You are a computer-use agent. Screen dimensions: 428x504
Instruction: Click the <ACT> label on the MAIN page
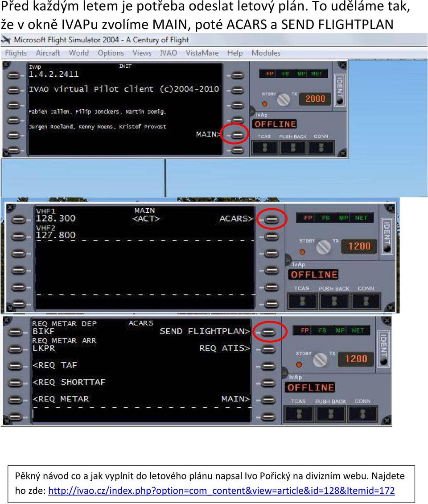[146, 219]
